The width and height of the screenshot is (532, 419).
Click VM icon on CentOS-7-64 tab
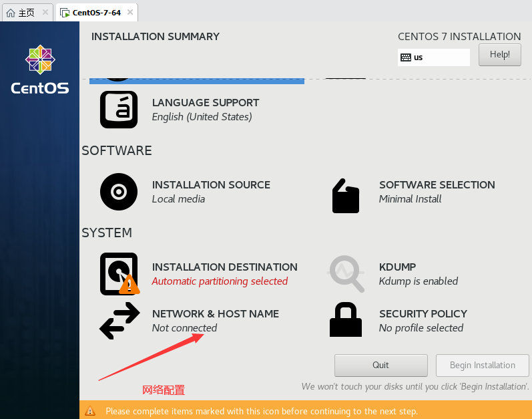pyautogui.click(x=65, y=13)
